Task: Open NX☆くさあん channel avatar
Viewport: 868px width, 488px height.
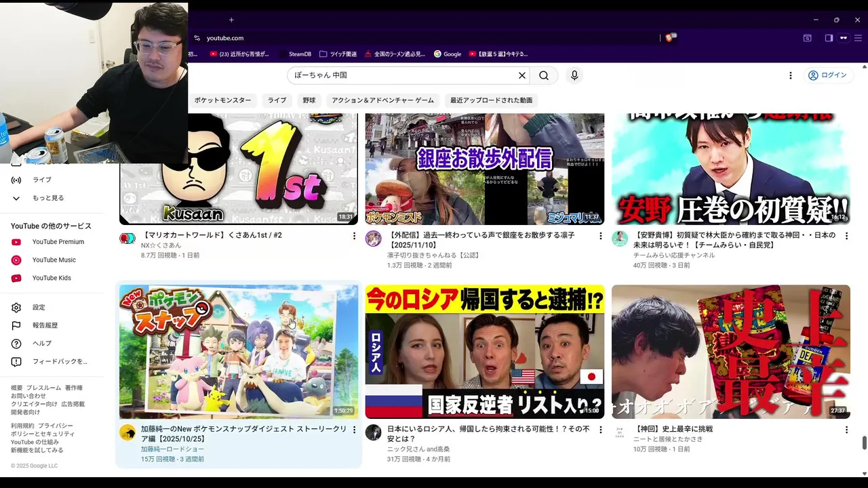Action: [x=127, y=239]
